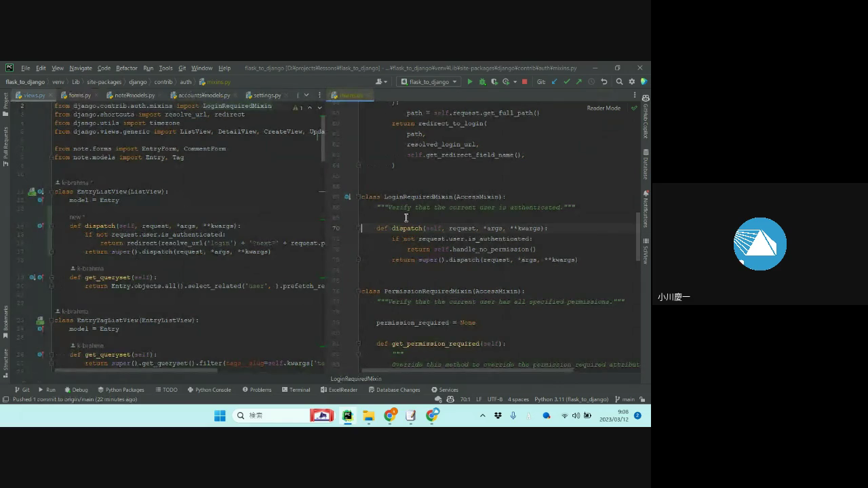868x488 pixels.
Task: Open Search Everywhere magnifier icon
Action: click(x=619, y=82)
